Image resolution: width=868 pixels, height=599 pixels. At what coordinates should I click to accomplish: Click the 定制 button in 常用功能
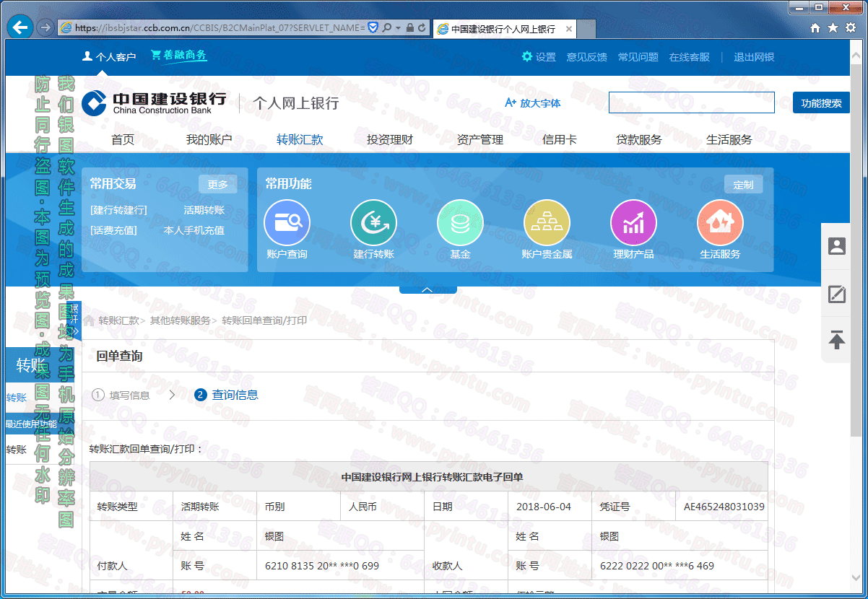coord(743,184)
